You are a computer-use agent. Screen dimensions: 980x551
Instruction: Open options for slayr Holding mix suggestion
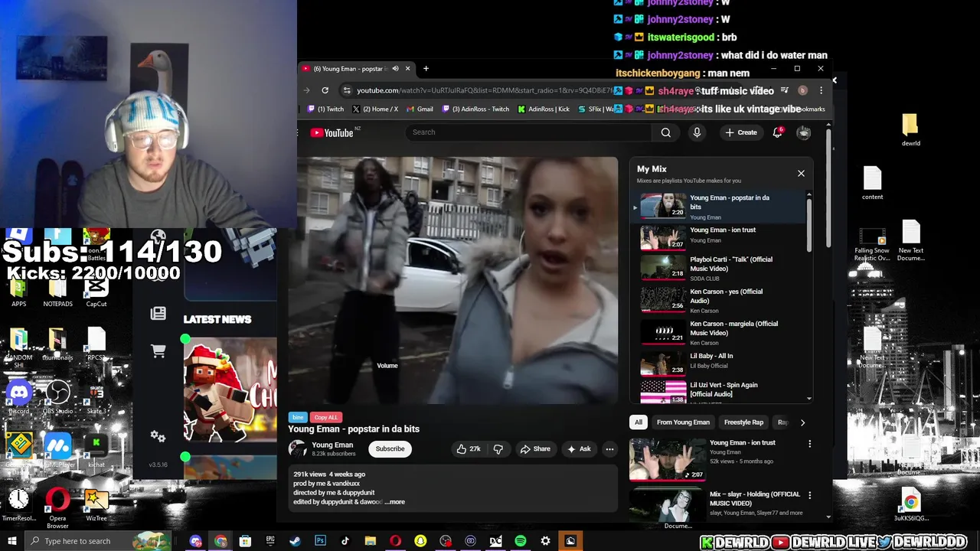pos(809,495)
